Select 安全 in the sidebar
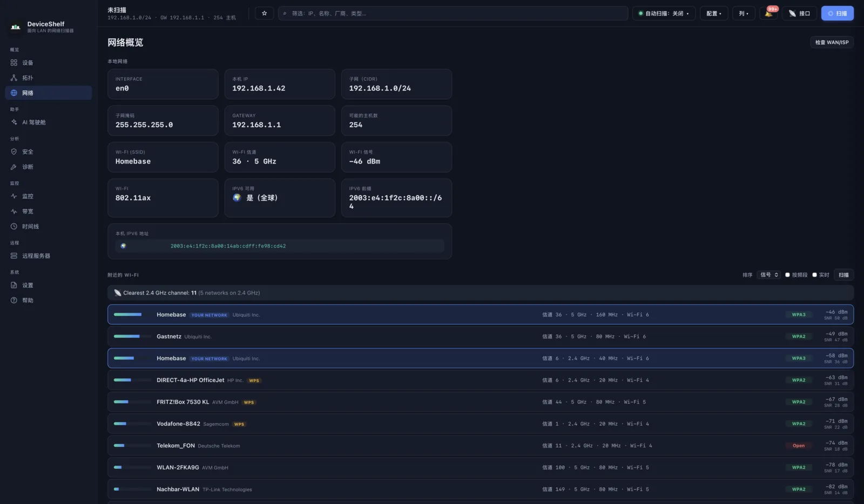Image resolution: width=864 pixels, height=504 pixels. 49,152
